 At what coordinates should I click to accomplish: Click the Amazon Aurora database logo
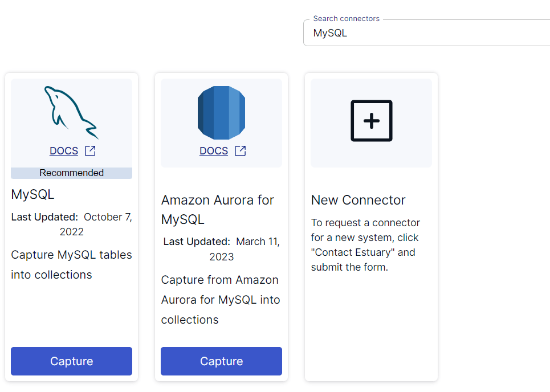click(x=221, y=113)
